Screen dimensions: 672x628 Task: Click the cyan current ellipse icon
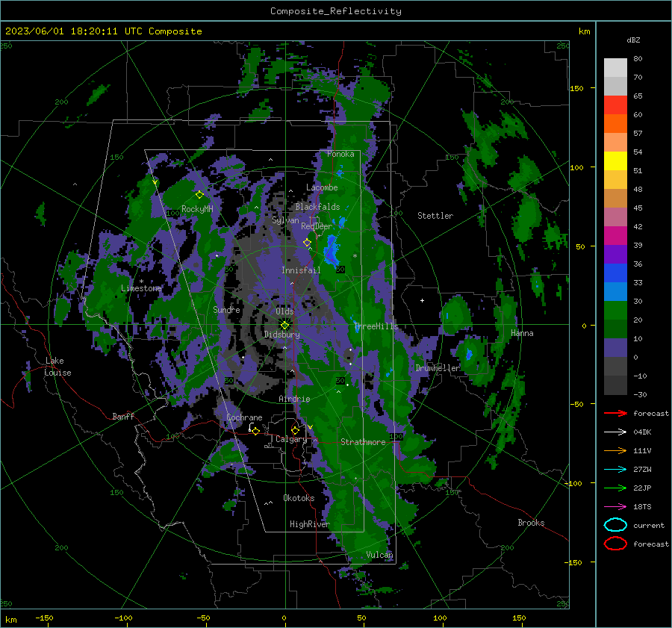[x=615, y=525]
